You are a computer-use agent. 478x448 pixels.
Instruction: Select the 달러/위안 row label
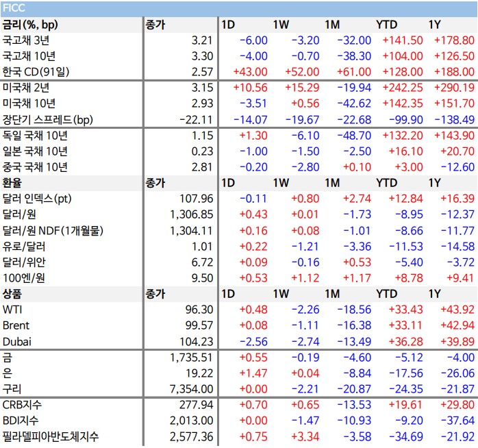pos(24,262)
